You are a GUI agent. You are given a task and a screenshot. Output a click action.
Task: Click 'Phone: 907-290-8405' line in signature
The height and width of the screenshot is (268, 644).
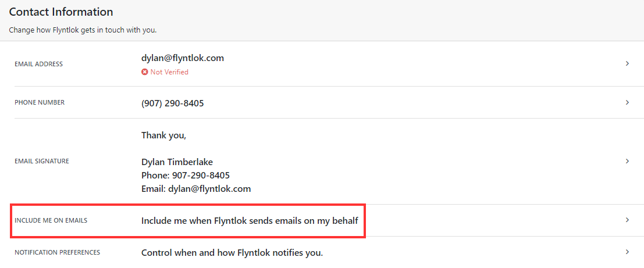[x=185, y=176]
